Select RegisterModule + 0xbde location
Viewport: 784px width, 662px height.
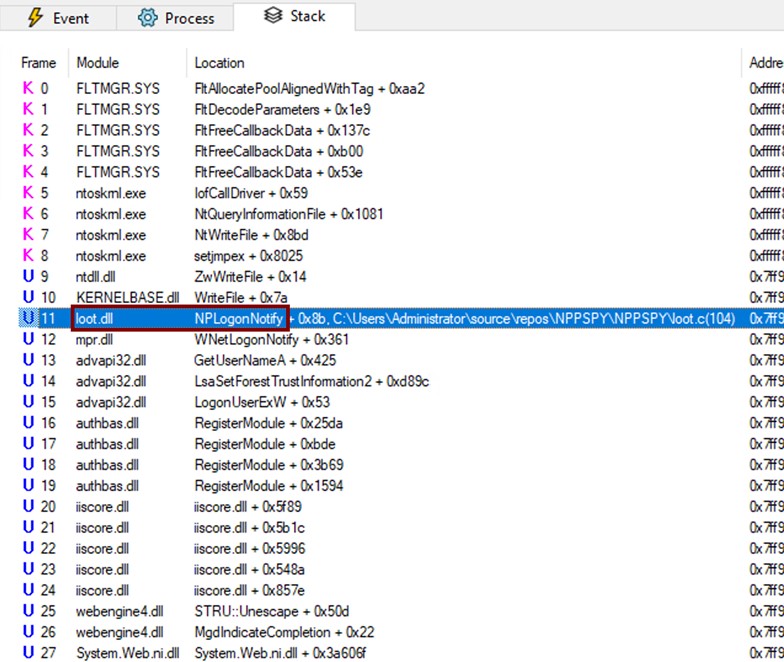(264, 444)
